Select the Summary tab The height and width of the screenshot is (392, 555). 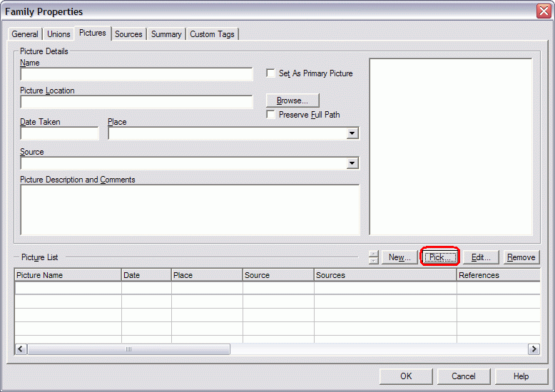tap(166, 34)
